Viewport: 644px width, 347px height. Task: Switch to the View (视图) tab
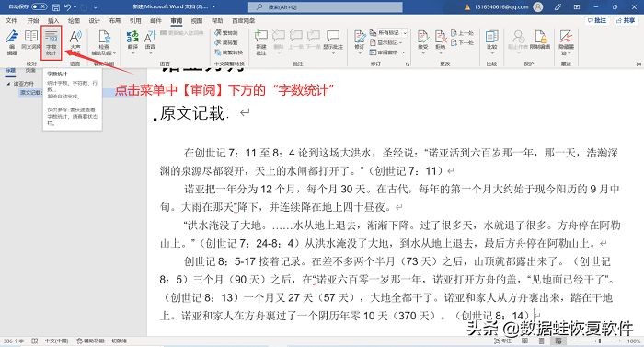(x=197, y=20)
